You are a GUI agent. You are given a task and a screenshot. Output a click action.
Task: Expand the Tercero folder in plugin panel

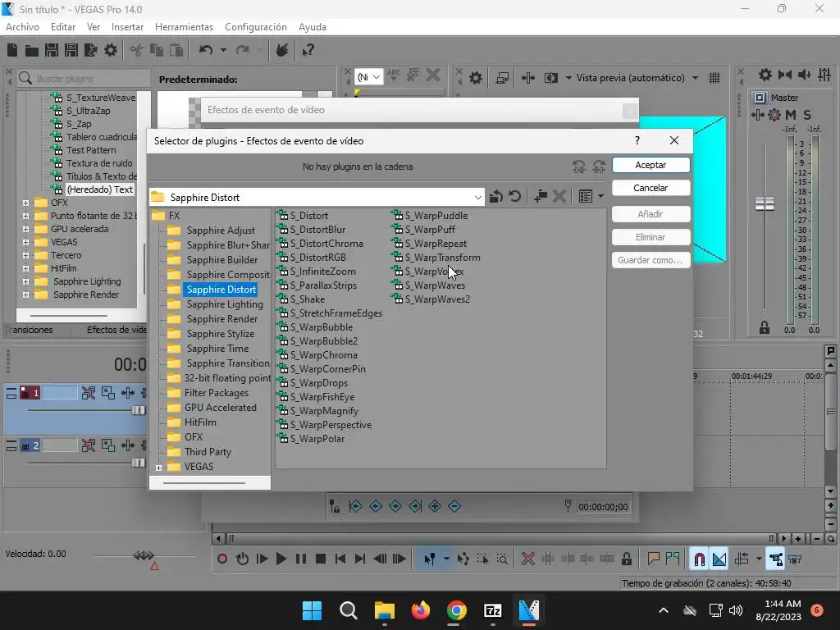tap(25, 255)
